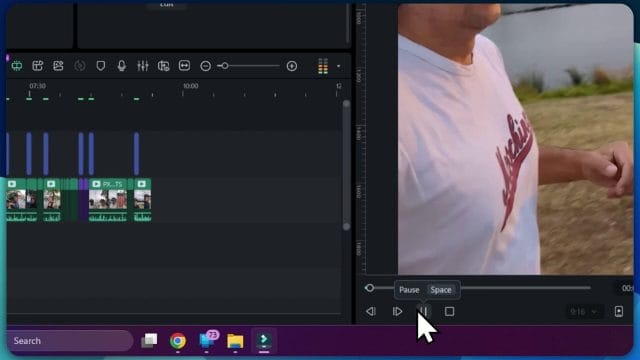Start voiceover recording with microphone icon
Viewport: 640px width, 360px height.
[122, 66]
